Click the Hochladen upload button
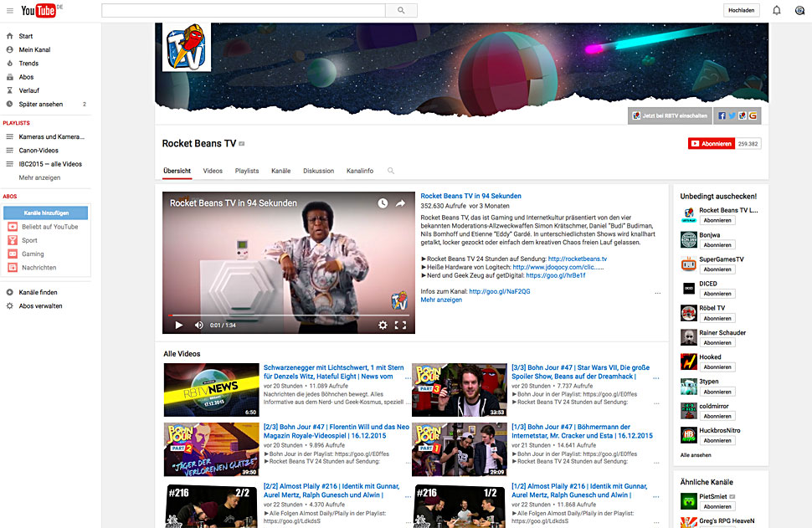Viewport: 812px width, 528px height. [x=741, y=10]
